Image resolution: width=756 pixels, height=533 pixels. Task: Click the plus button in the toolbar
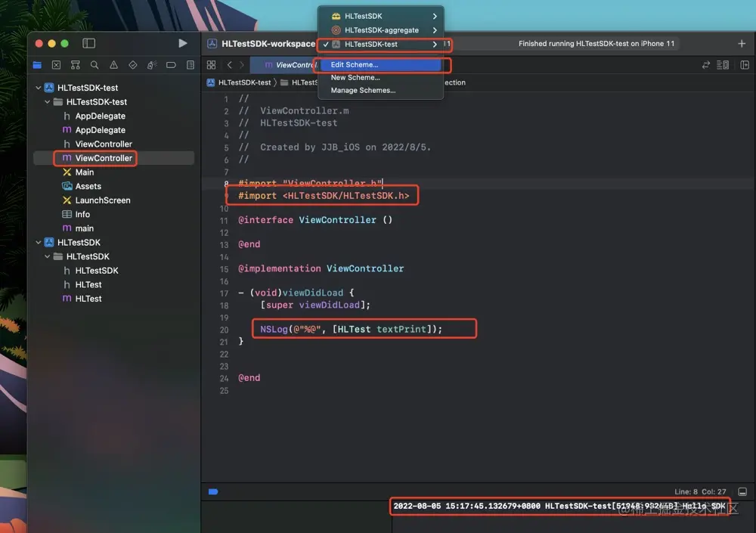click(742, 43)
